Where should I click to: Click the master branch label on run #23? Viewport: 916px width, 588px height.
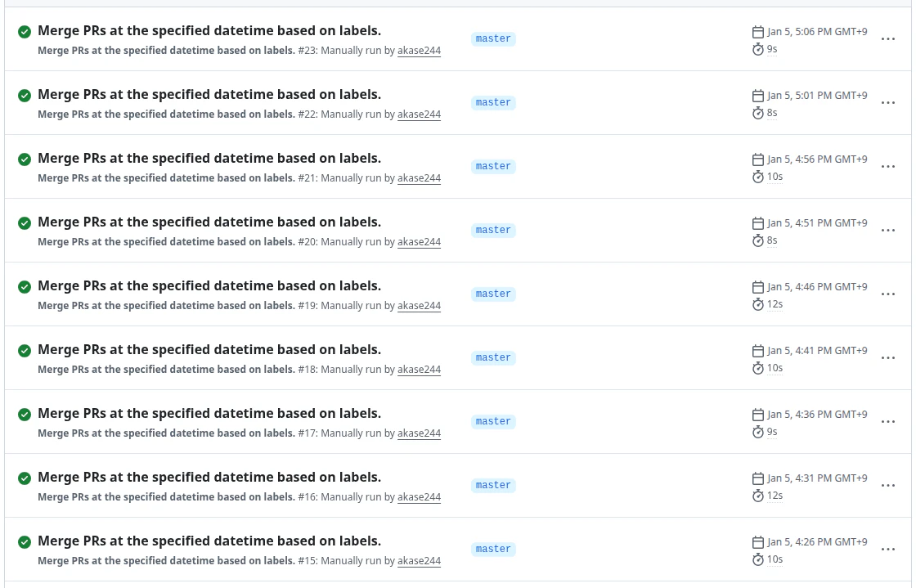(x=493, y=38)
